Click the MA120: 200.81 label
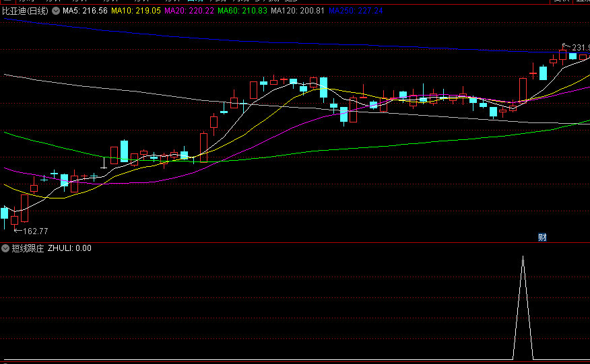The image size is (590, 364). [x=298, y=11]
